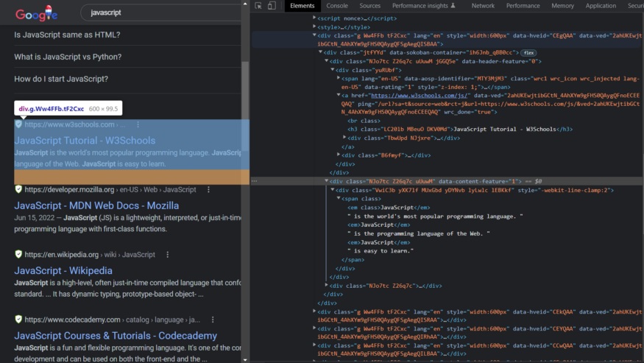This screenshot has width=644, height=363.
Task: Open the Network tab in DevTools
Action: point(483,6)
